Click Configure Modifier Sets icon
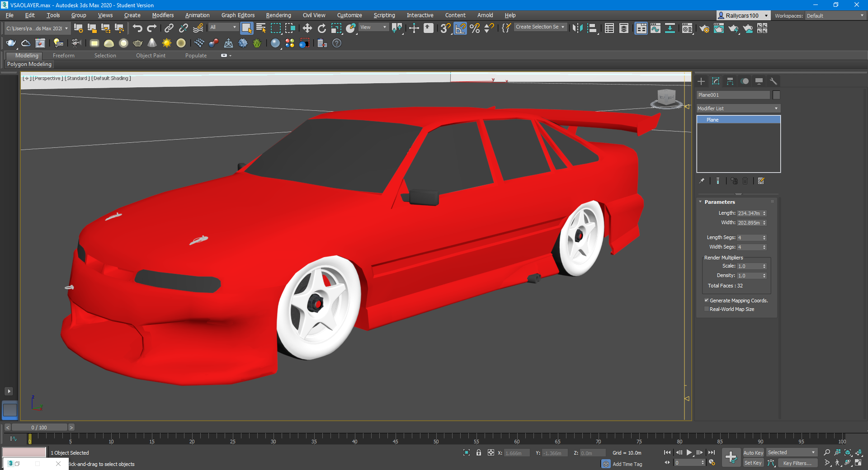Image resolution: width=868 pixels, height=470 pixels. tap(761, 181)
